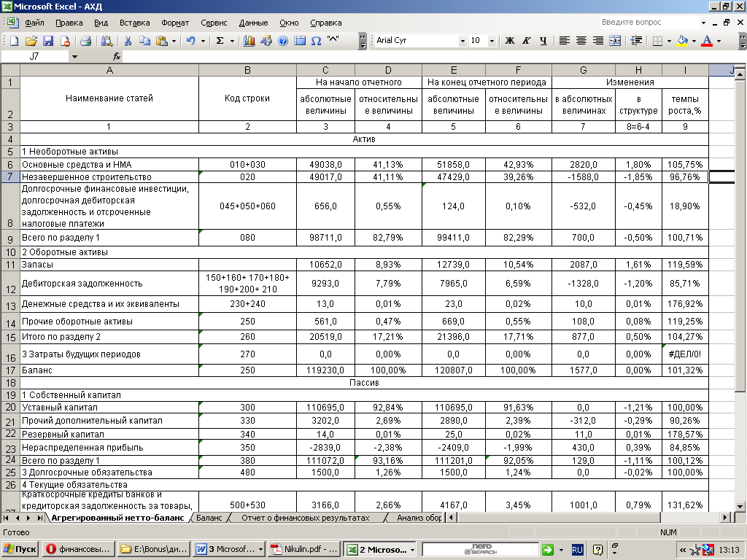Switch to Отчет о финансовых результатах tab
Viewport: 747px width, 560px height.
(x=306, y=518)
